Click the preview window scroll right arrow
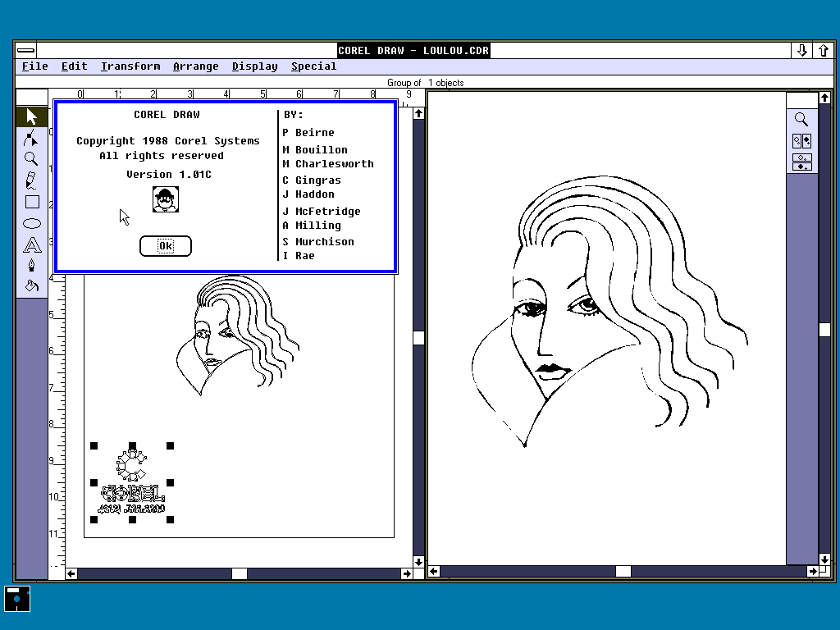The width and height of the screenshot is (840, 630). click(813, 572)
